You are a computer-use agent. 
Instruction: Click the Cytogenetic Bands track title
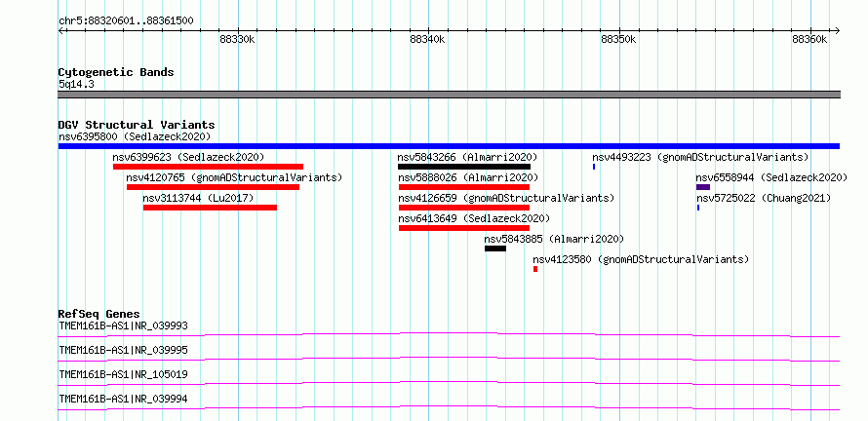[x=116, y=72]
